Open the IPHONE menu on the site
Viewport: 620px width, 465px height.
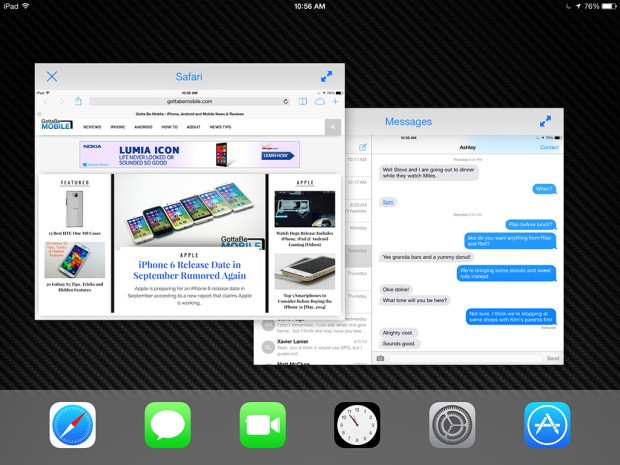click(x=117, y=127)
